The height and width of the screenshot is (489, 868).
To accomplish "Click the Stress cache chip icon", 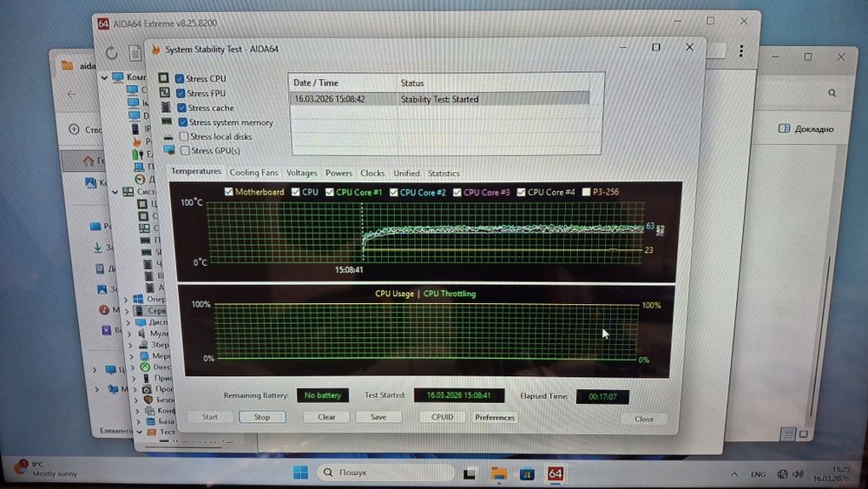I will point(166,107).
